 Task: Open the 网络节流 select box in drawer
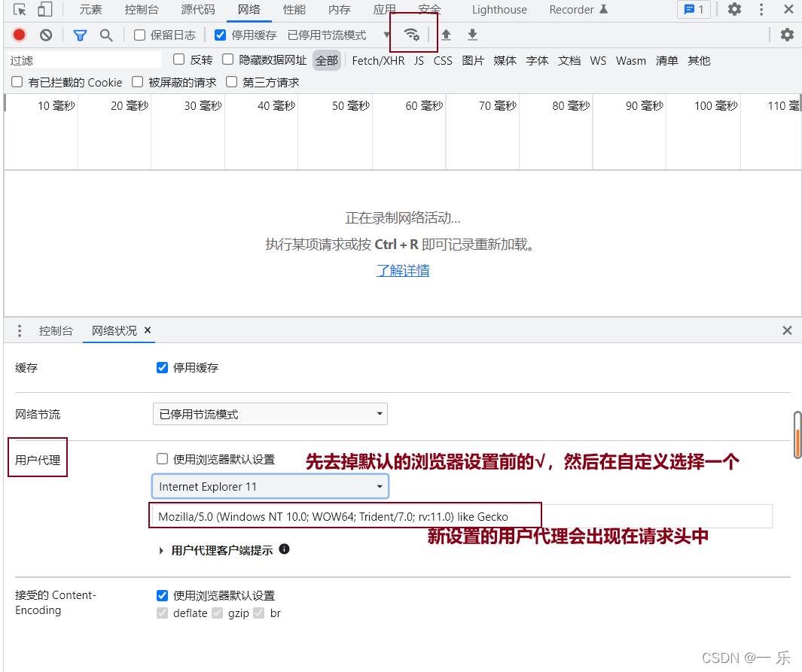[270, 414]
